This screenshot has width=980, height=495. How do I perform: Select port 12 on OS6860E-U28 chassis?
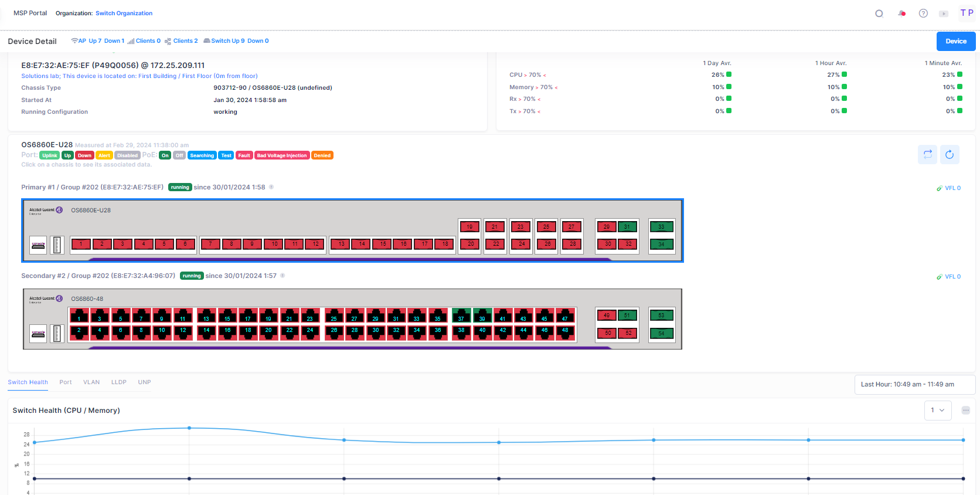click(315, 244)
